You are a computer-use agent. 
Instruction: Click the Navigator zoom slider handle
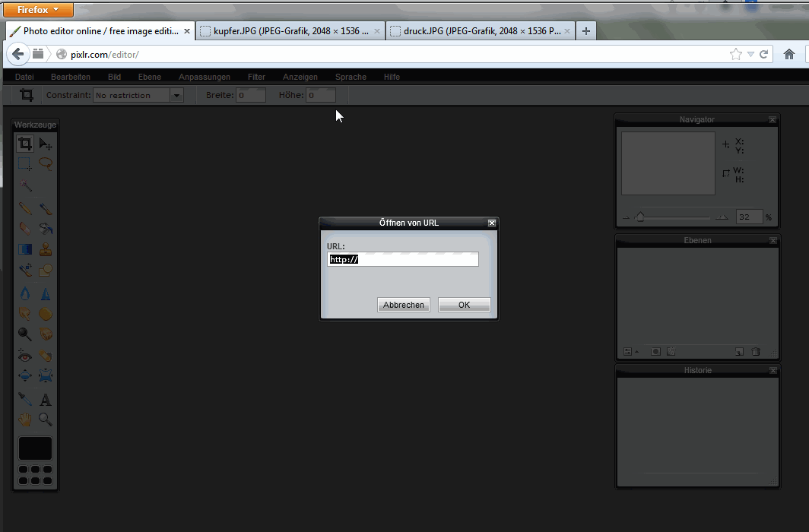640,217
